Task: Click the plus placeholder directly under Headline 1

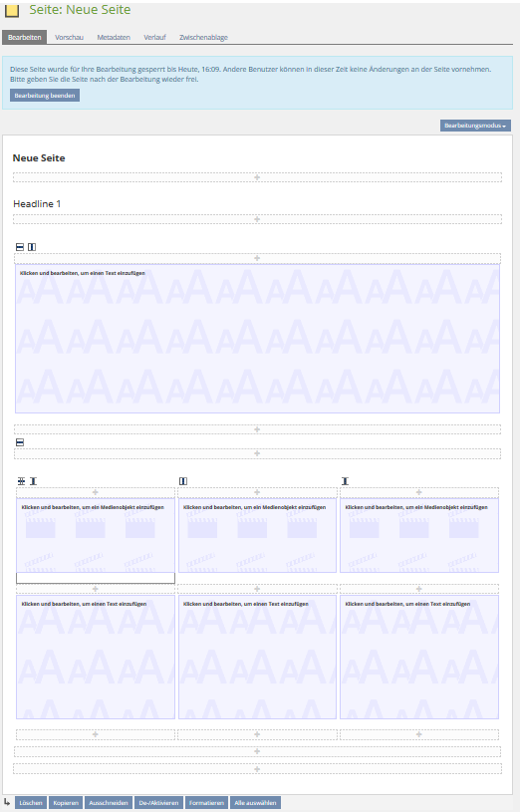Action: [257, 219]
